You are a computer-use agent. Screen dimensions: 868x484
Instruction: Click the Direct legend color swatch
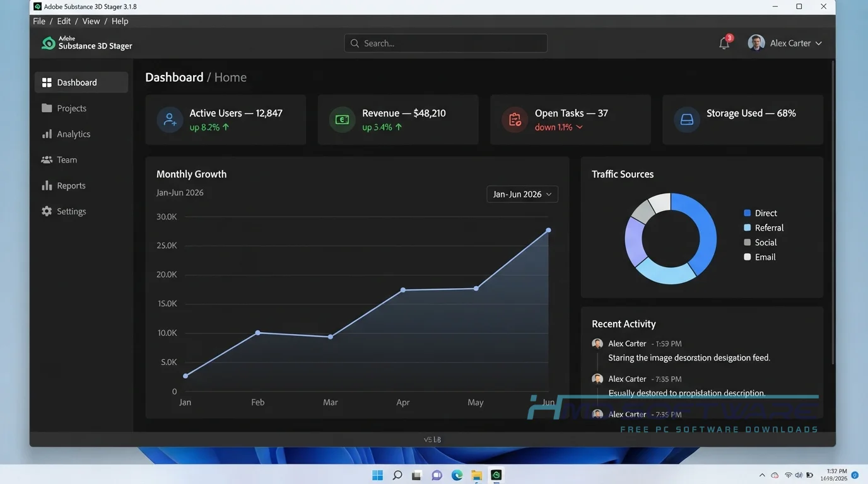[748, 213]
